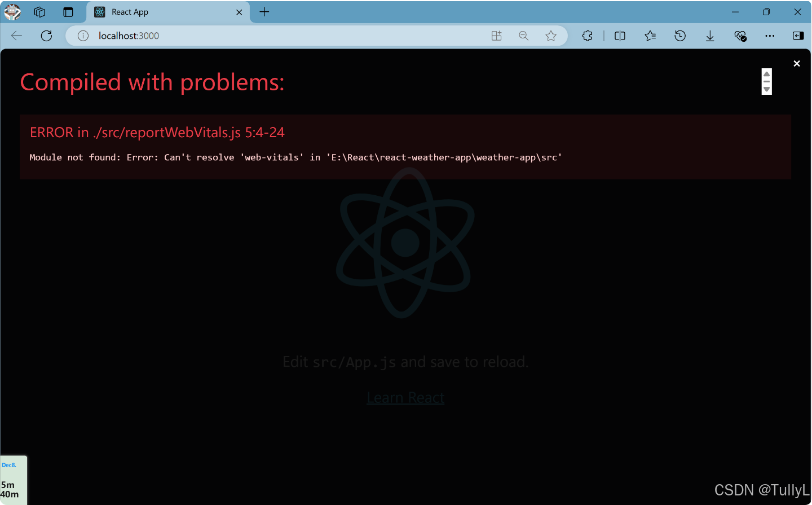The image size is (812, 505).
Task: Restore down the browser window
Action: click(766, 12)
